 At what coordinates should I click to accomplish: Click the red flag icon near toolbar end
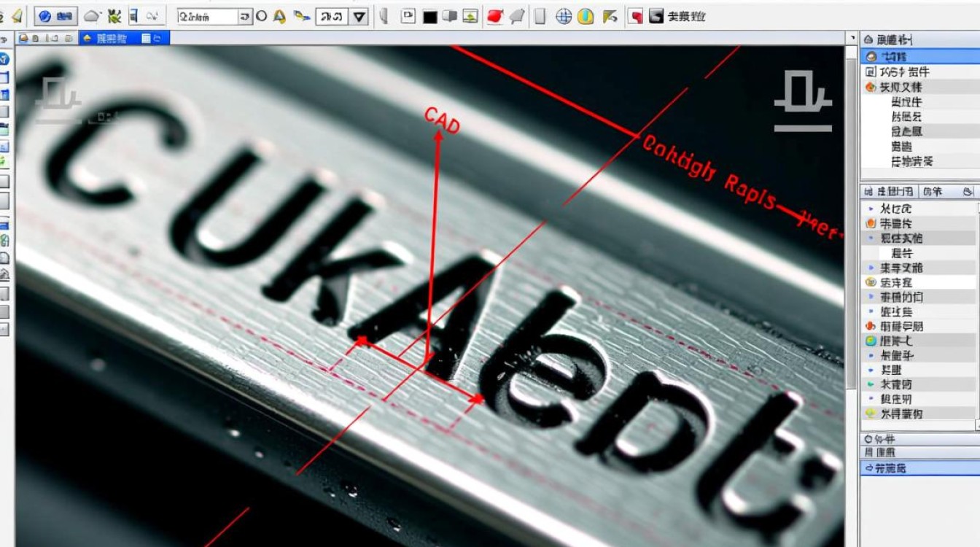click(x=636, y=16)
